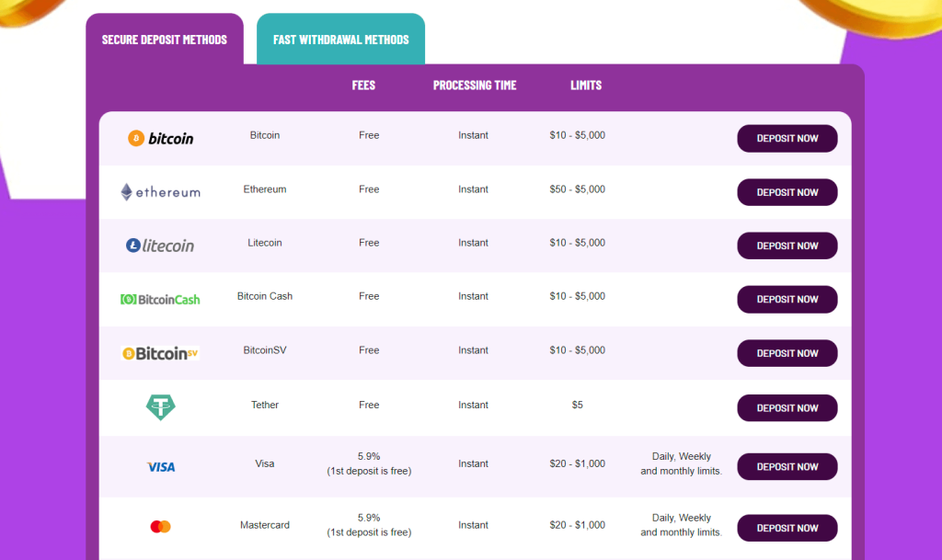Click the Ethereum logo icon
This screenshot has height=560, width=942.
[160, 192]
